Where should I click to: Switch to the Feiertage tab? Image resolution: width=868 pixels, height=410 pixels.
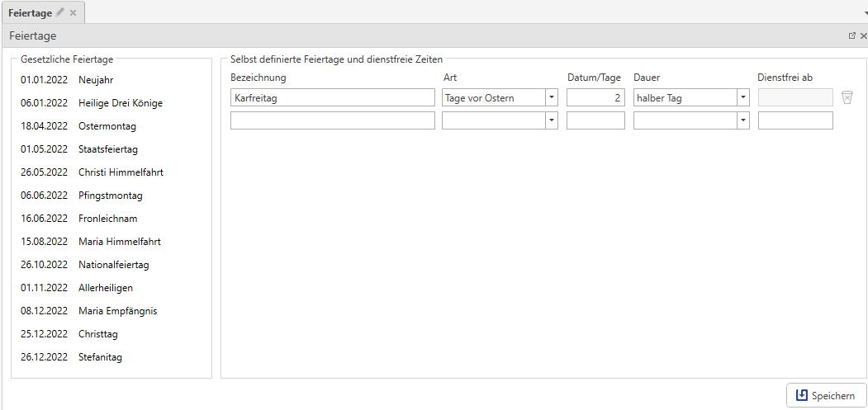(x=30, y=12)
